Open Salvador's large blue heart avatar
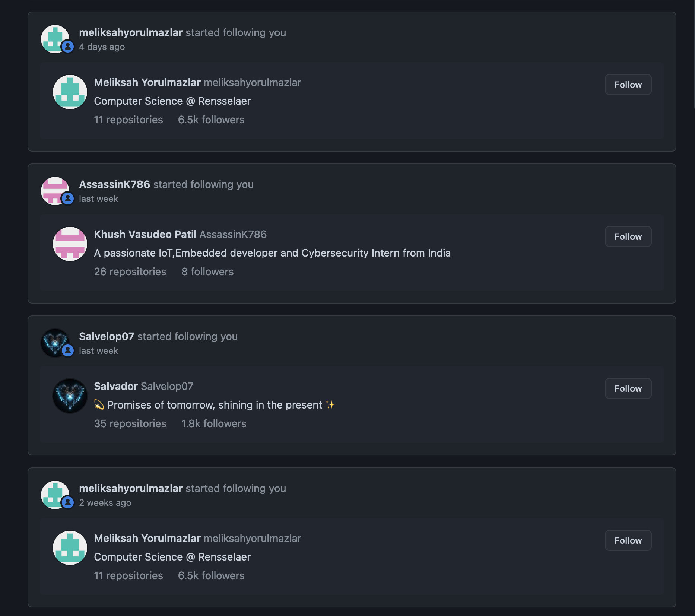This screenshot has width=695, height=616. pos(70,396)
